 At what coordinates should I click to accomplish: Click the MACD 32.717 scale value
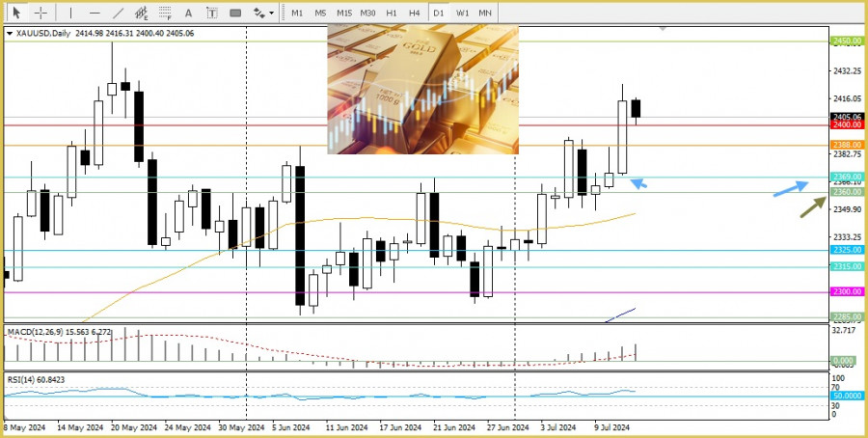coord(844,331)
